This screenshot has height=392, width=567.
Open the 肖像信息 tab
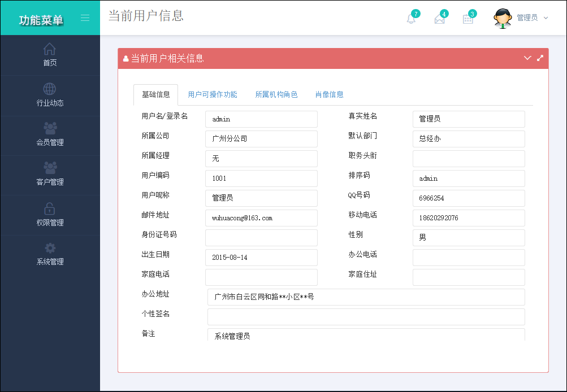330,95
